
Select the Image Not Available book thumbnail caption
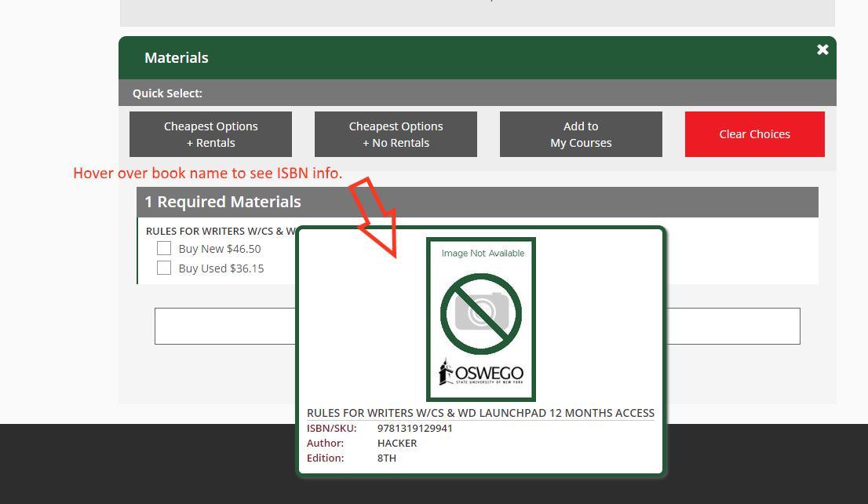[483, 253]
